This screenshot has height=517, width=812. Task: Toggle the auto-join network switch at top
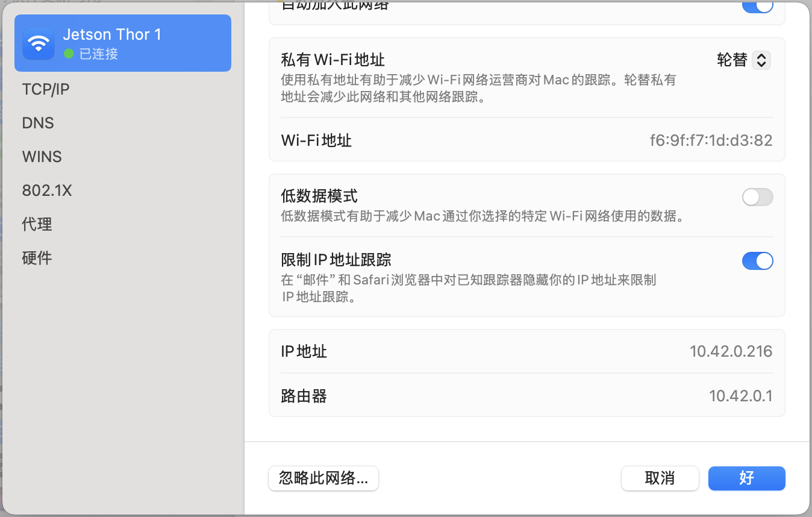click(757, 6)
